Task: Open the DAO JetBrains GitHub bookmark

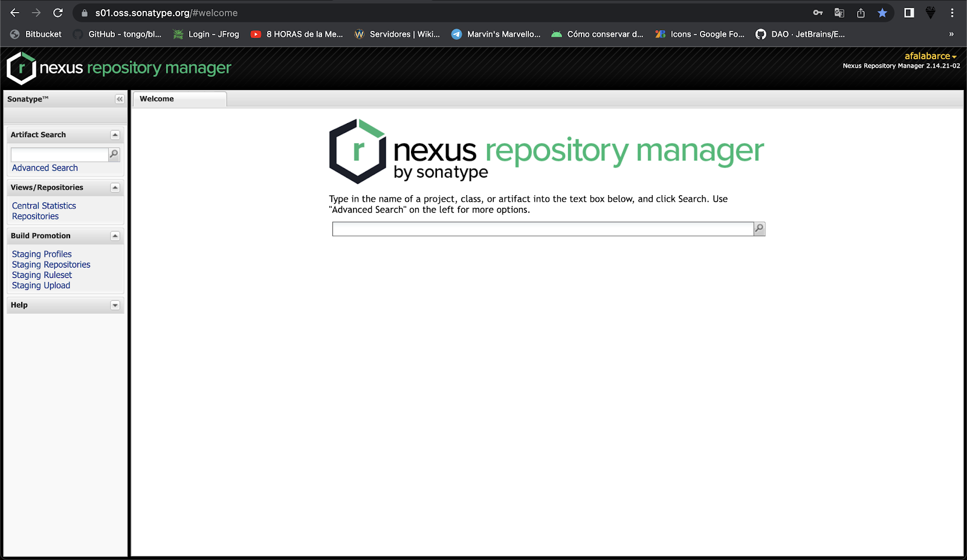Action: (x=800, y=34)
